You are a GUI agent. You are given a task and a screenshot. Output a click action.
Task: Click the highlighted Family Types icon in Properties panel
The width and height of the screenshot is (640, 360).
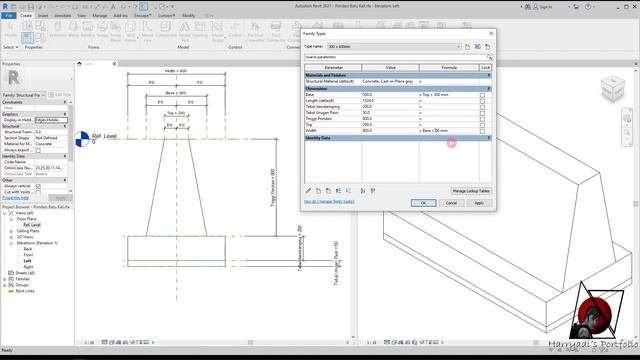click(x=27, y=38)
